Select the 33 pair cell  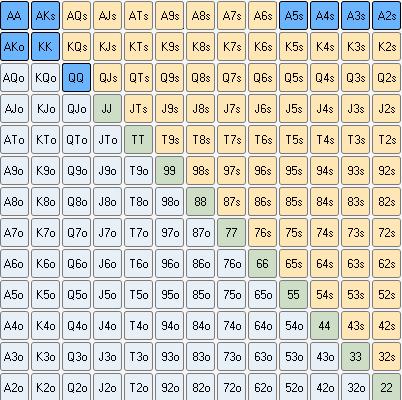click(x=355, y=356)
